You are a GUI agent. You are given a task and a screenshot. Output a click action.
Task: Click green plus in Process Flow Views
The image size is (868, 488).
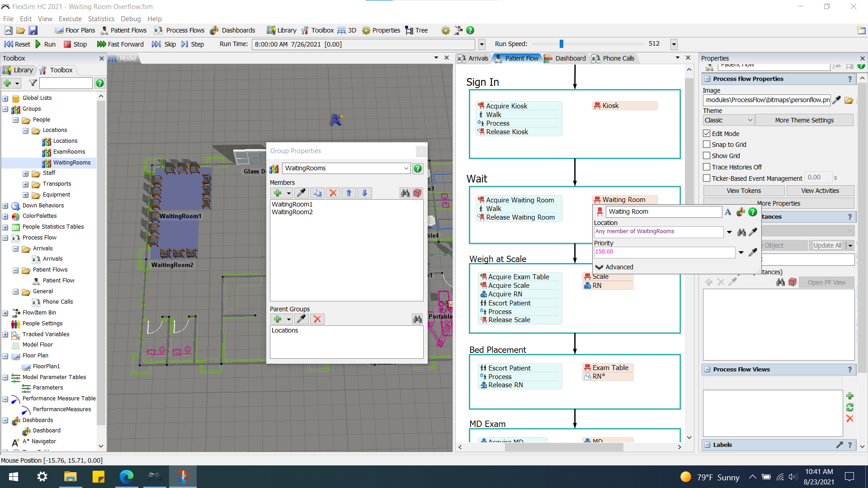point(850,396)
